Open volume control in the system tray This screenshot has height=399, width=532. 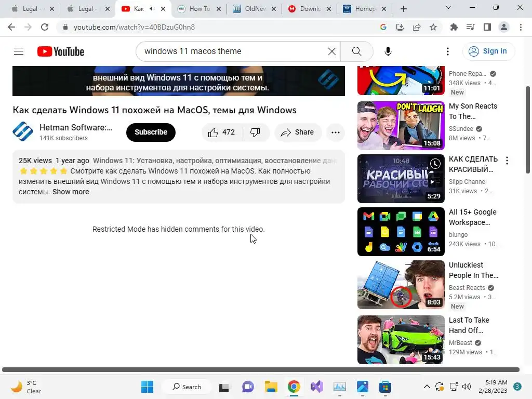click(x=467, y=387)
